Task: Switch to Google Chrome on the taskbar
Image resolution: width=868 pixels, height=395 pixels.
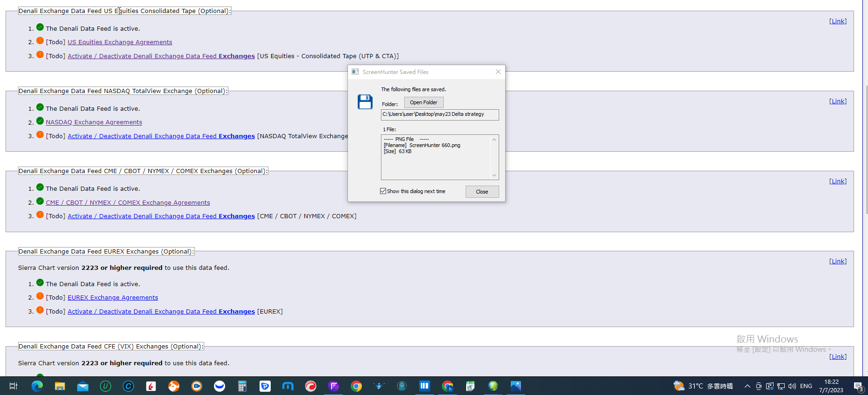Action: tap(356, 386)
